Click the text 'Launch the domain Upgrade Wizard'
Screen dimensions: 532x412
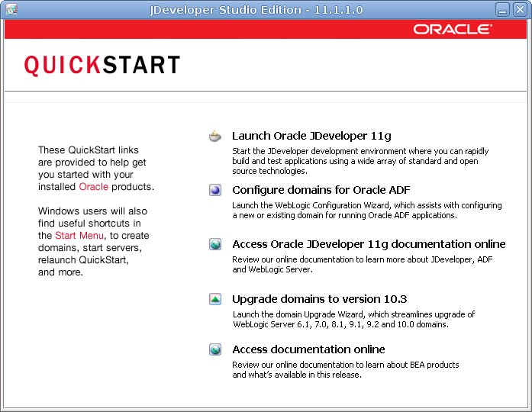pyautogui.click(x=298, y=314)
